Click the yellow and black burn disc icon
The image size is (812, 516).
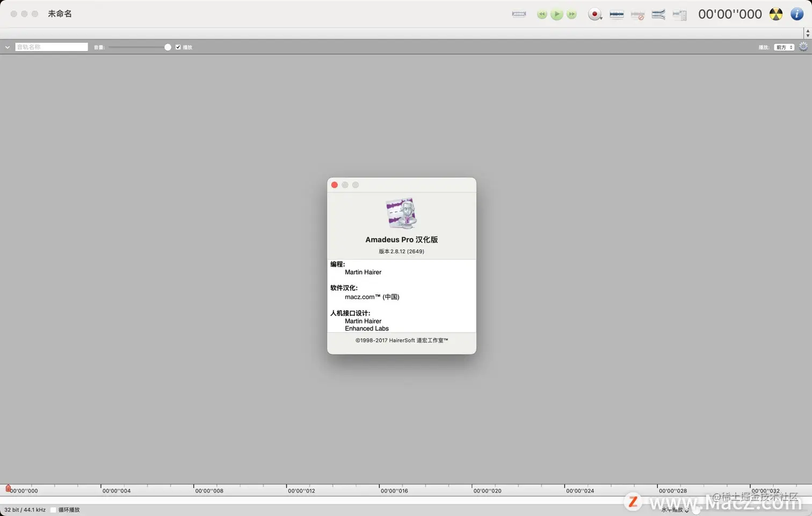tap(776, 14)
